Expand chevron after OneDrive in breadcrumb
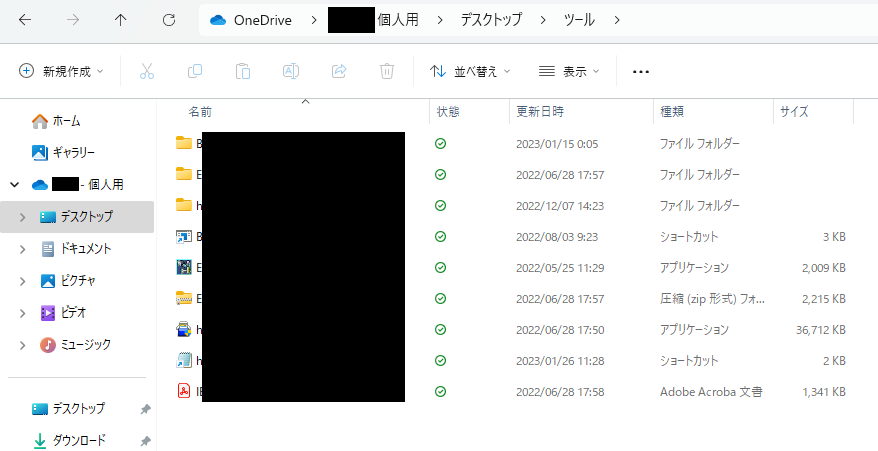Viewport: 878px width, 451px height. click(x=315, y=21)
